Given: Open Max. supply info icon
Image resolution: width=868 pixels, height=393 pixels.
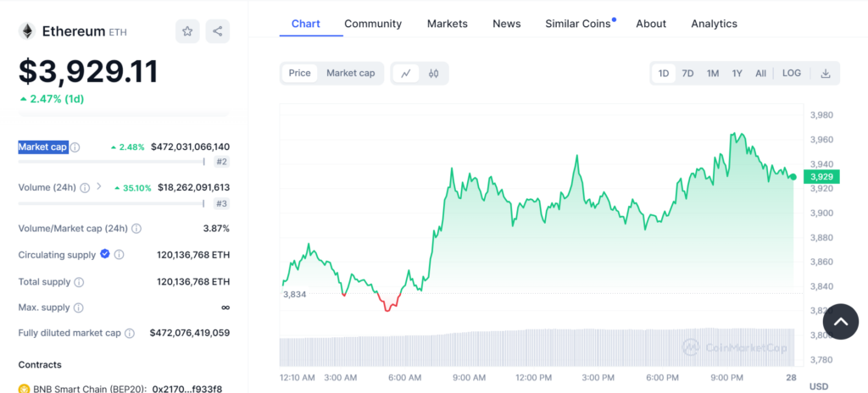Looking at the screenshot, I should click(x=79, y=307).
